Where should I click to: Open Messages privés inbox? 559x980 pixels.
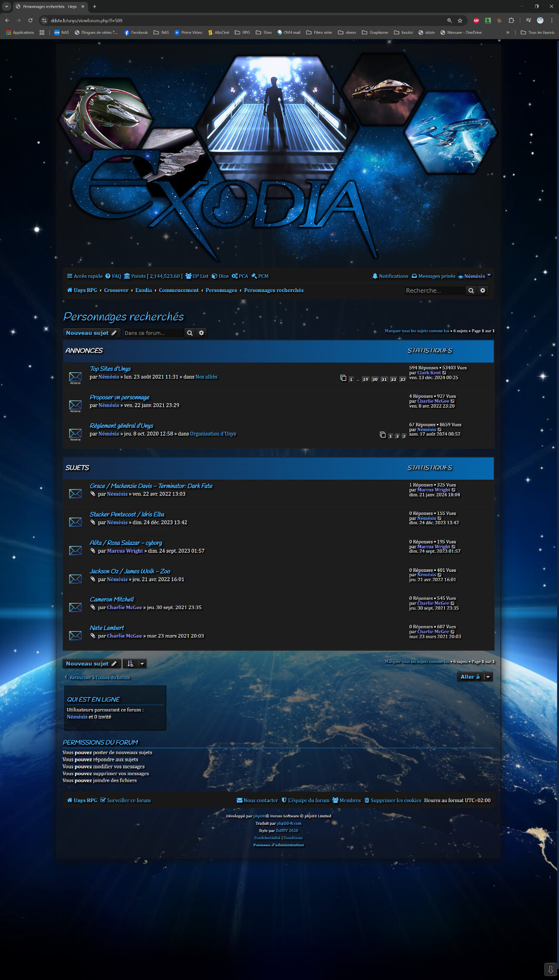(x=433, y=276)
